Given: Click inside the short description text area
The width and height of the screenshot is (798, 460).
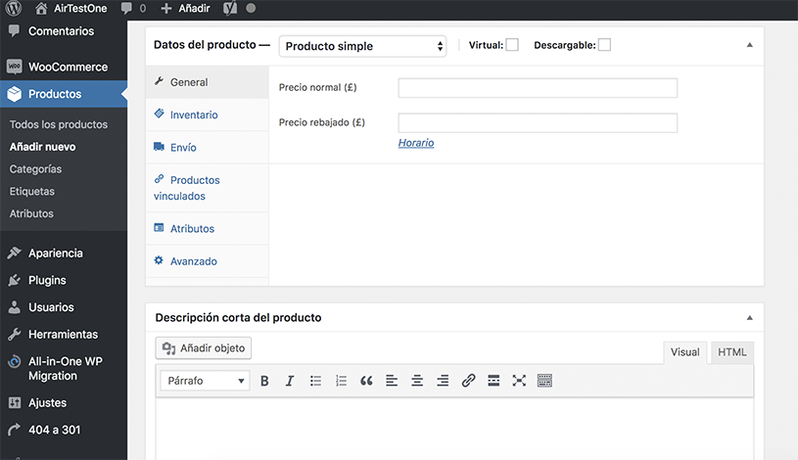Looking at the screenshot, I should pos(454,429).
